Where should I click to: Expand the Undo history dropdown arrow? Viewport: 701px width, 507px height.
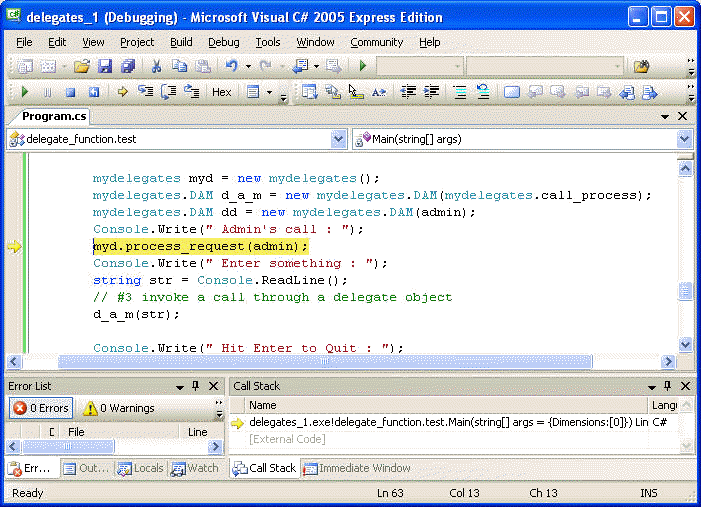click(x=246, y=66)
